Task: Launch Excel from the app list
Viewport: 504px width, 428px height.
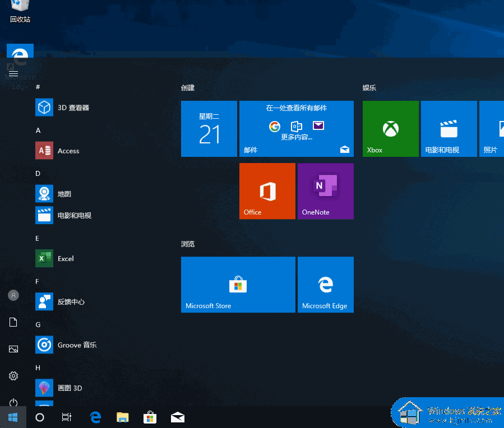Action: point(54,258)
